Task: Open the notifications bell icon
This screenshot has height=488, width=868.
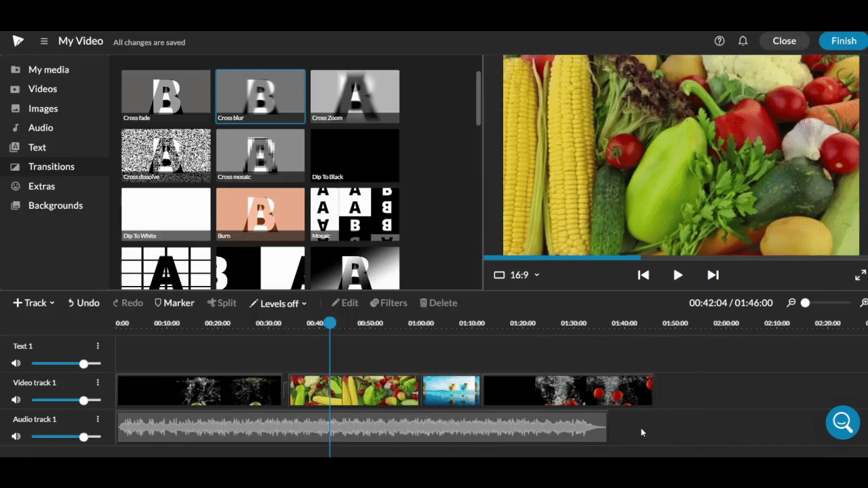Action: pyautogui.click(x=743, y=41)
